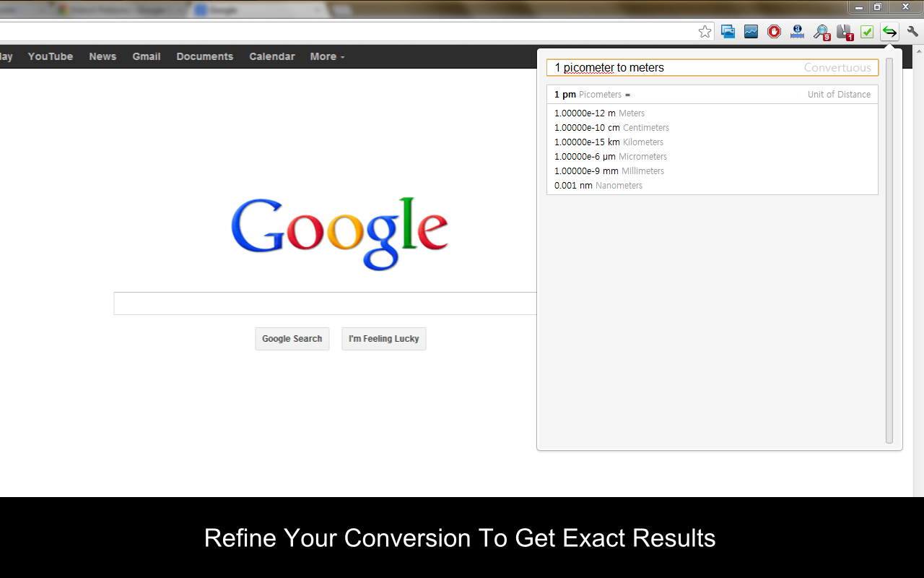
Task: Click the Convertuous conversion input field
Action: [x=712, y=67]
